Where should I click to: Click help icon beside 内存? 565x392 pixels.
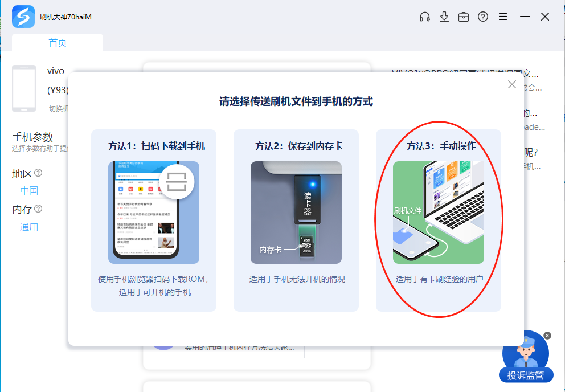tap(38, 209)
